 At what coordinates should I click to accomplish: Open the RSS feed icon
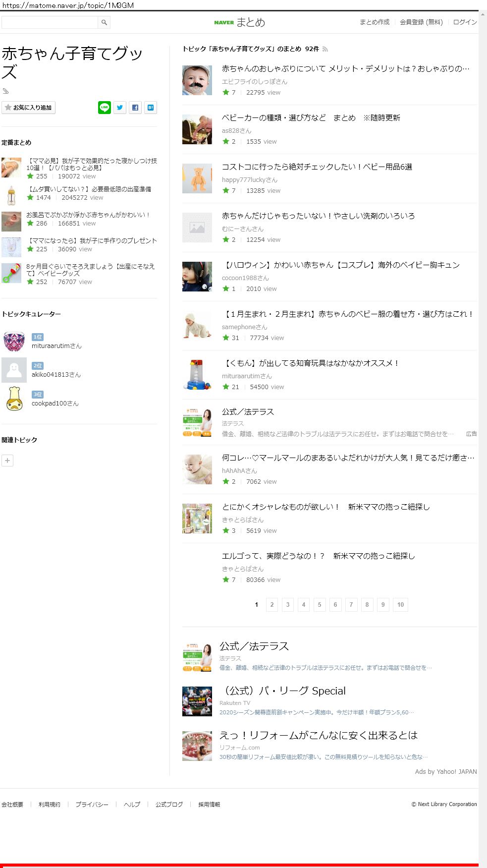[325, 49]
